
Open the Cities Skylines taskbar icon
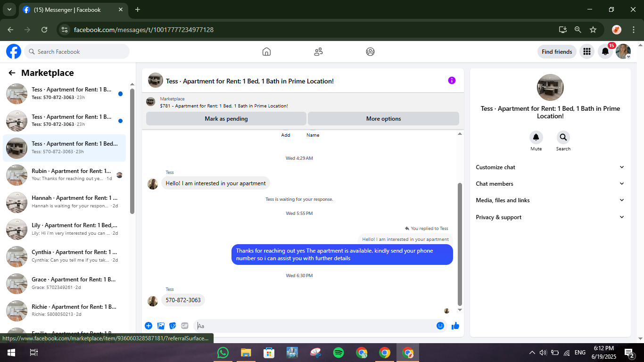pyautogui.click(x=292, y=353)
